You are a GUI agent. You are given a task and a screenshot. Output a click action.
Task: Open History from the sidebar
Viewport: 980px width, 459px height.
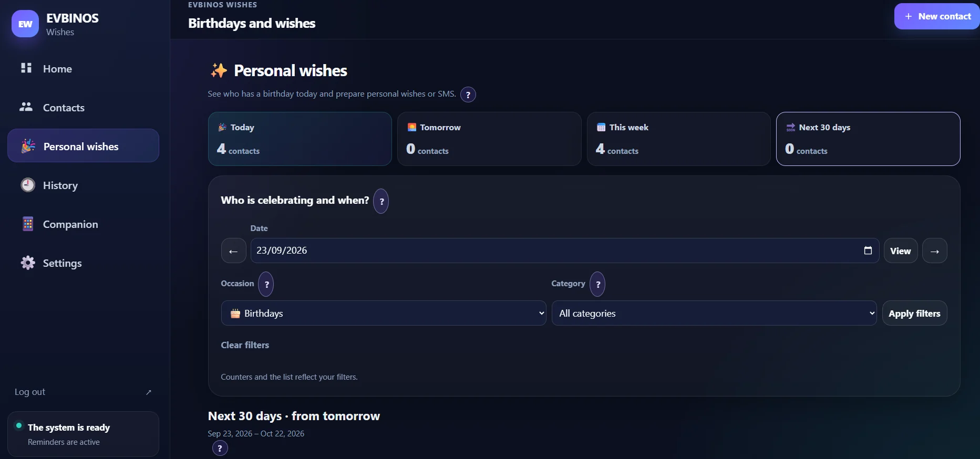[x=83, y=185]
